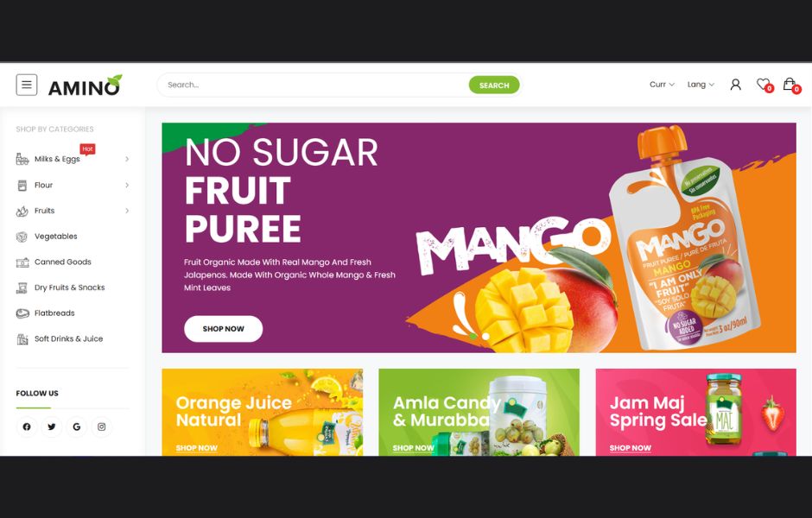The width and height of the screenshot is (812, 518).
Task: Open the Lang language dropdown
Action: 701,85
